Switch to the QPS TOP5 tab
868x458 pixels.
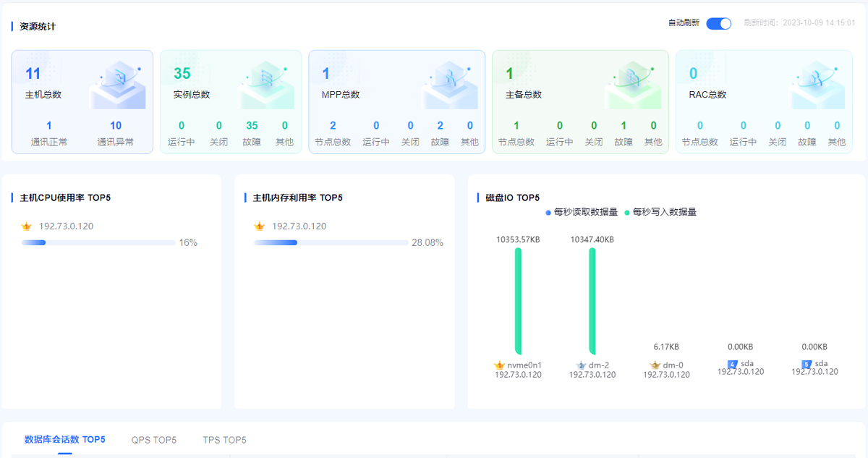[153, 440]
